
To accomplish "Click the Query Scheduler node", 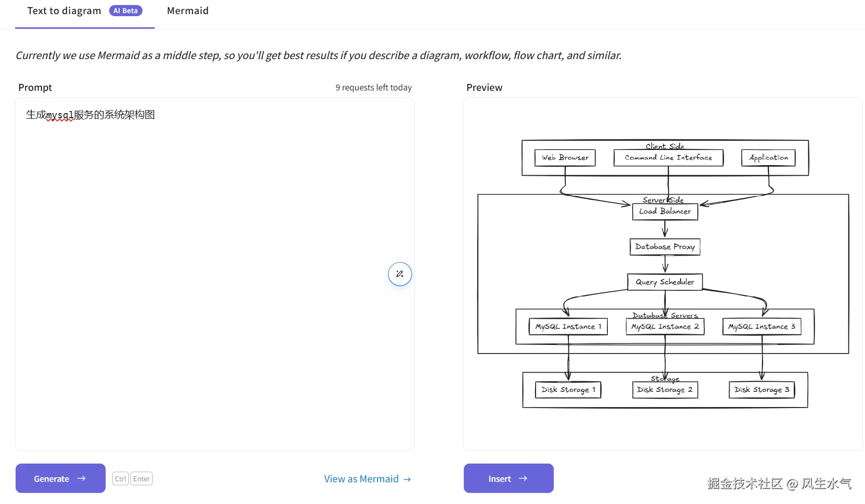I will tap(665, 282).
